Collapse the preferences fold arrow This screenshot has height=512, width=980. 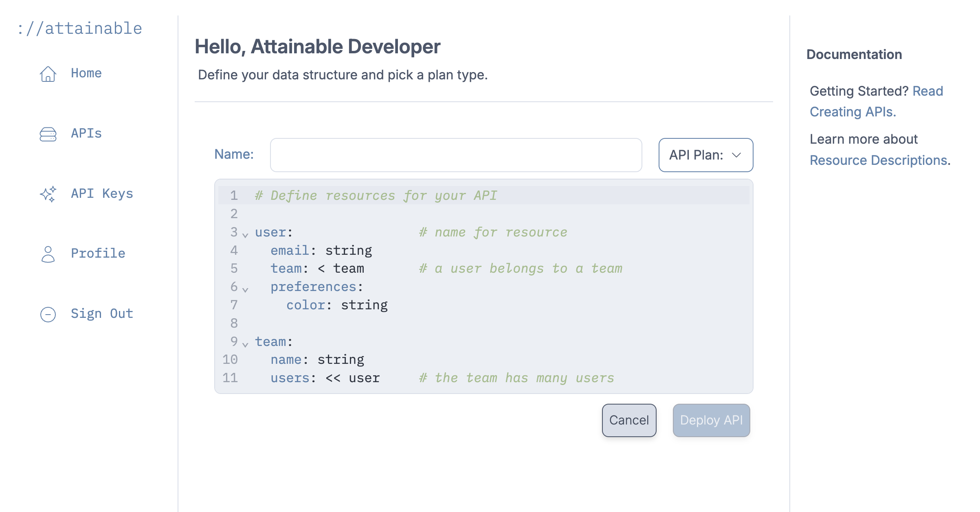[245, 290]
